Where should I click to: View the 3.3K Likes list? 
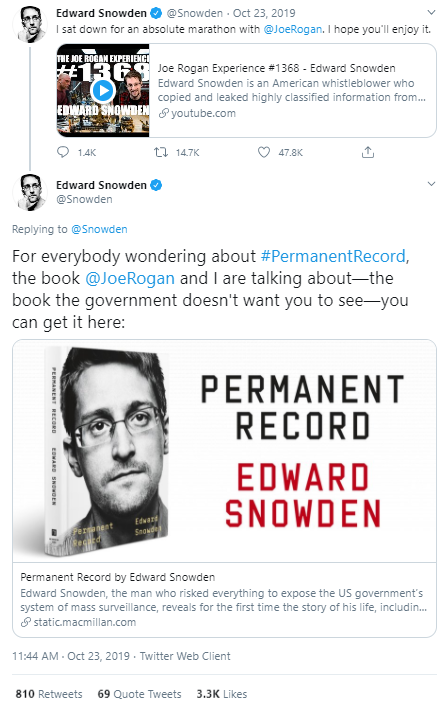click(x=222, y=694)
